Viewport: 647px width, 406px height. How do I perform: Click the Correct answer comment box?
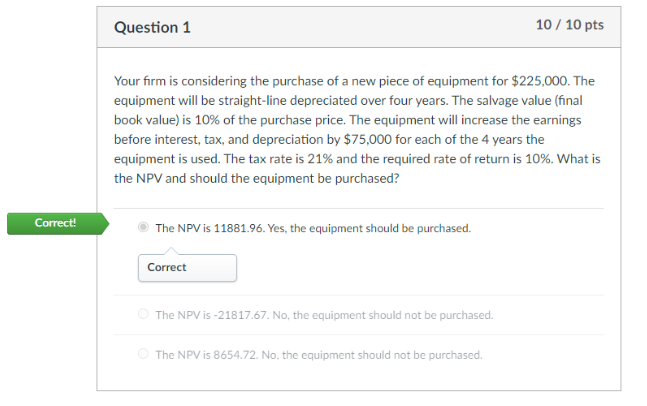pyautogui.click(x=187, y=268)
